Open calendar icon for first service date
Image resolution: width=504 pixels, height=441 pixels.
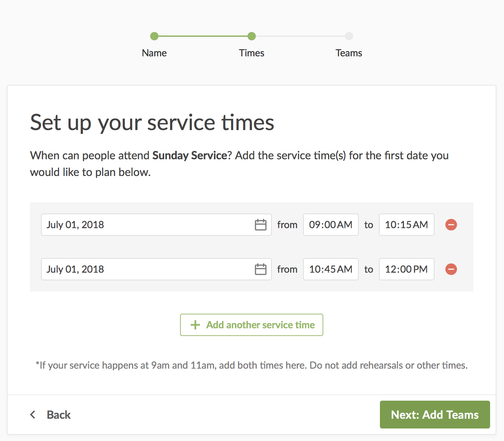[260, 225]
